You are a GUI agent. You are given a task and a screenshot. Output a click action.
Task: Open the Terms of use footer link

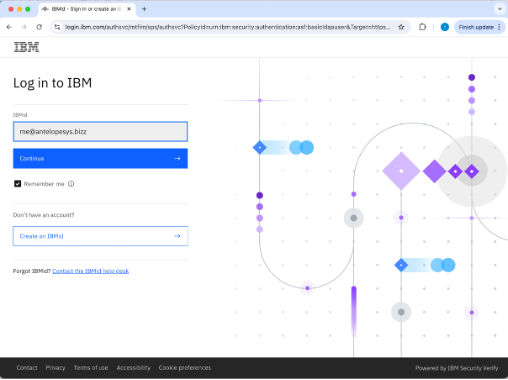(x=91, y=368)
